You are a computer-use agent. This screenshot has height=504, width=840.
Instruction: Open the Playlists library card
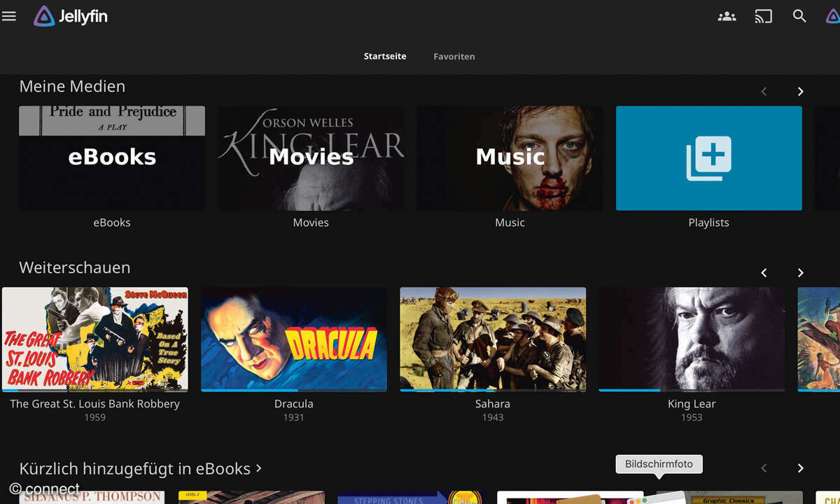pos(709,158)
